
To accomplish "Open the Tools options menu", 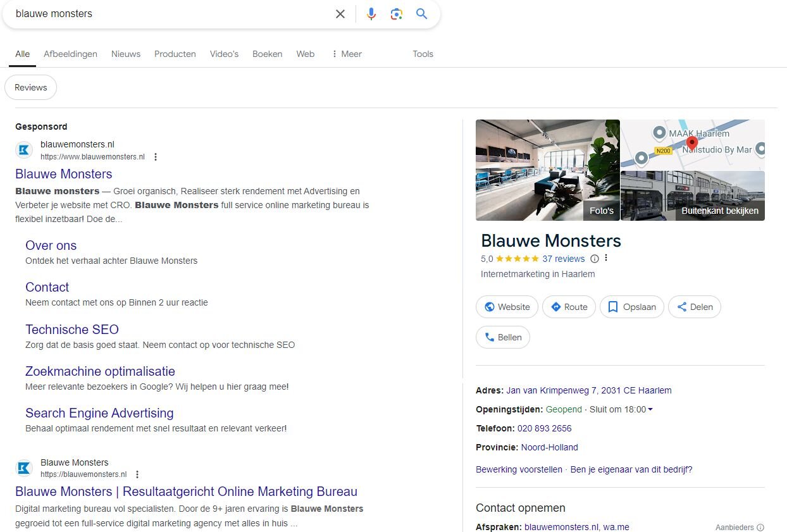I will 423,54.
